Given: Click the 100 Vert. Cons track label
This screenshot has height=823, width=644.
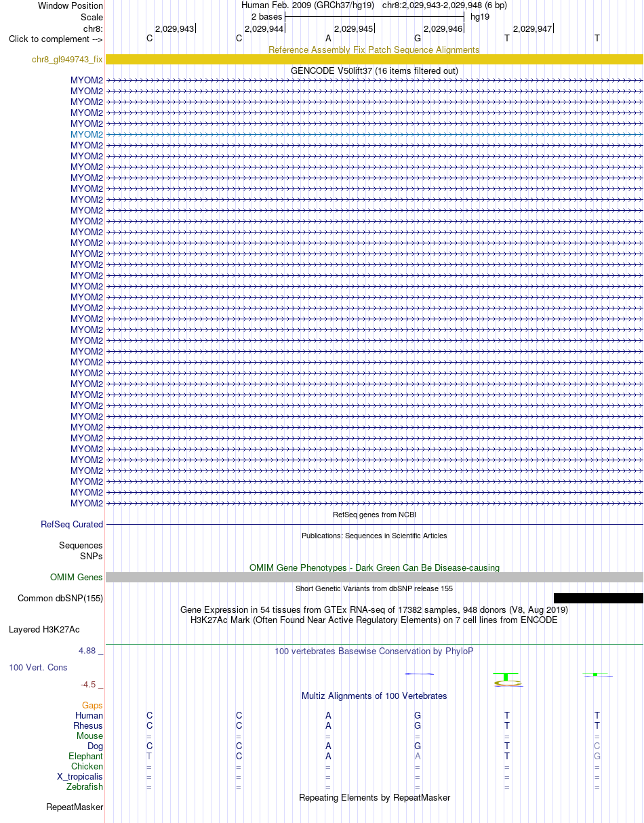Looking at the screenshot, I should pyautogui.click(x=38, y=667).
